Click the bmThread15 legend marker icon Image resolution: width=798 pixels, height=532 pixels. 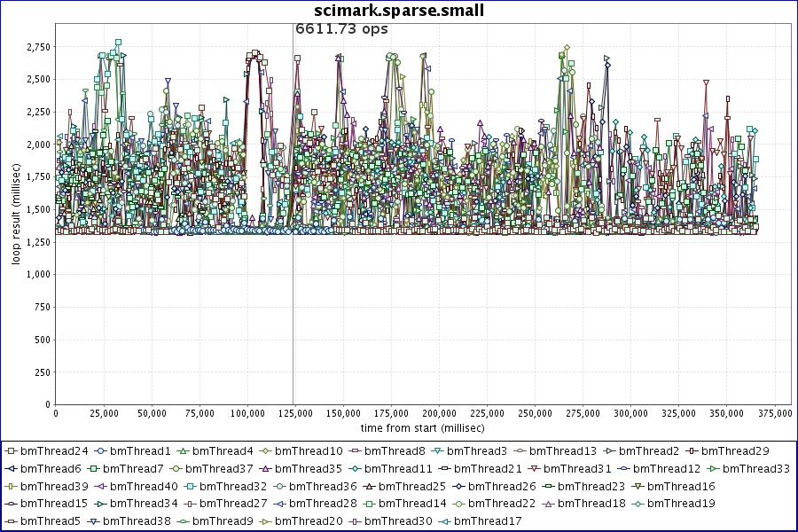pyautogui.click(x=11, y=504)
